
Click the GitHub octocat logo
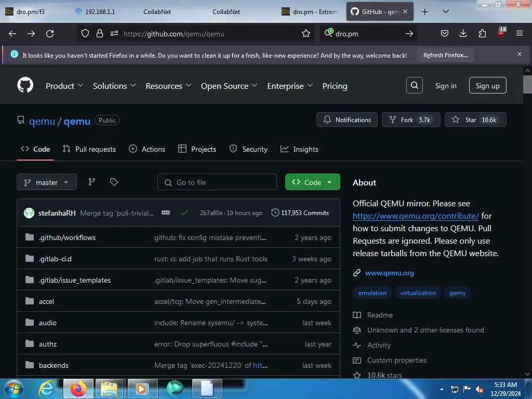[25, 85]
